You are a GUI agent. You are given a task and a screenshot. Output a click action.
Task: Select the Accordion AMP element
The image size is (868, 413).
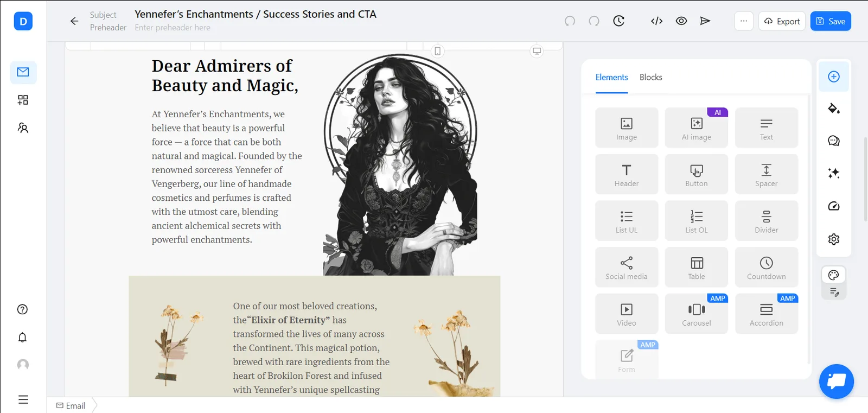pos(767,314)
